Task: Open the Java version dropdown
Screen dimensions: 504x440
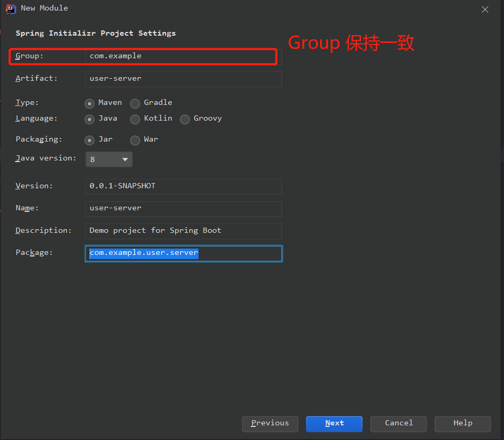Action: pos(109,159)
